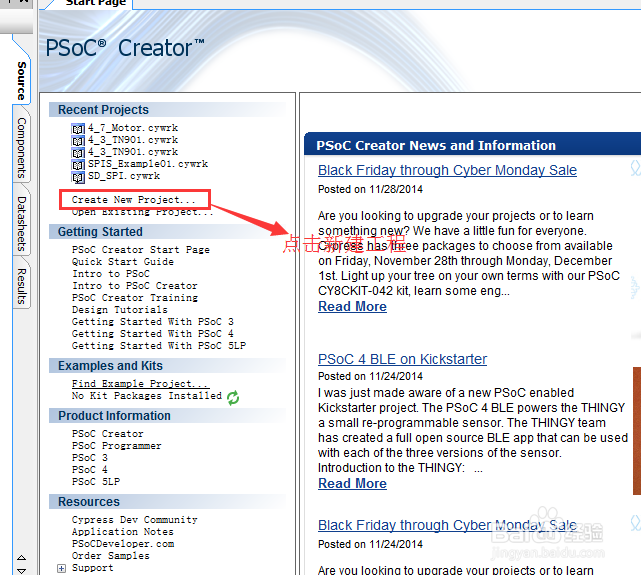
Task: Open Getting Started With PSoC 3
Action: click(x=153, y=322)
